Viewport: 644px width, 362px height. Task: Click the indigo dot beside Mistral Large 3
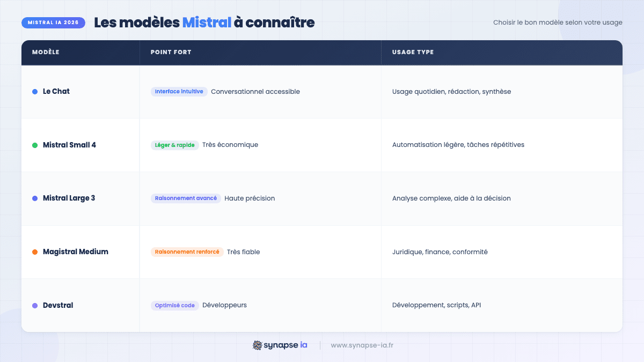[x=35, y=198]
